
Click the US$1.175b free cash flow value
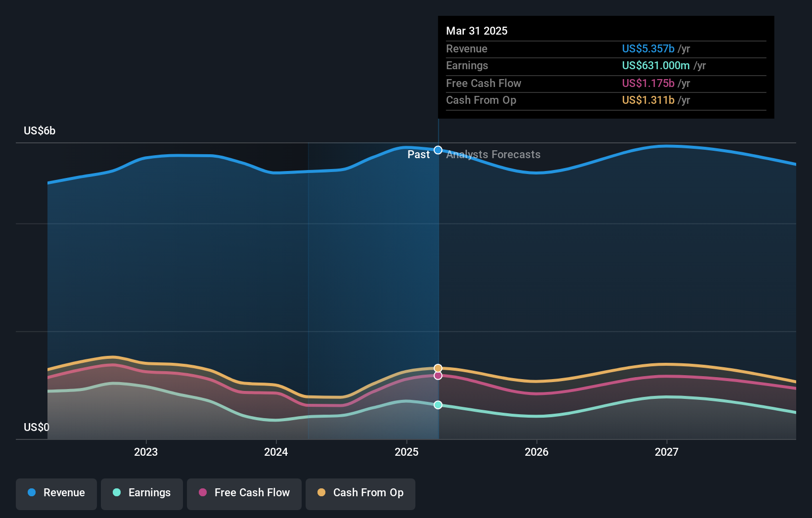[x=648, y=83]
